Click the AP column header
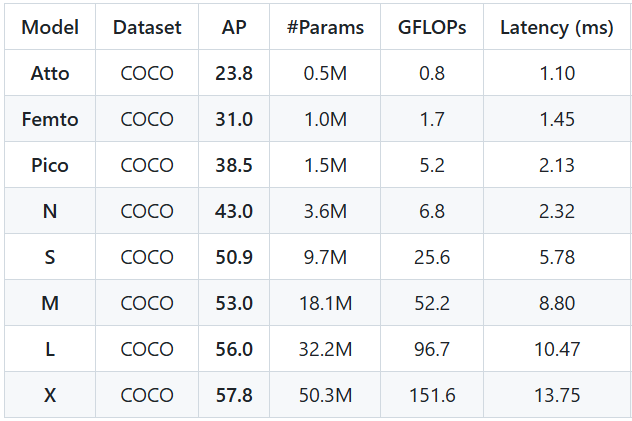This screenshot has width=632, height=421. coord(234,27)
